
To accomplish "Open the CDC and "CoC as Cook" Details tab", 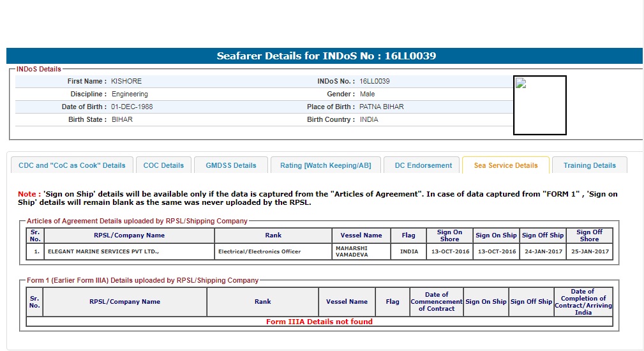I will [x=72, y=165].
